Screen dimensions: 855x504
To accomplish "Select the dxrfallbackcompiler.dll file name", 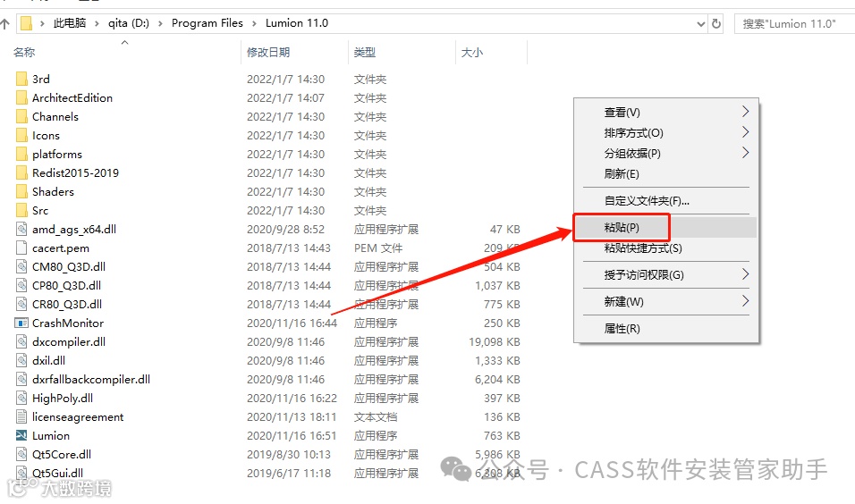I will [91, 380].
